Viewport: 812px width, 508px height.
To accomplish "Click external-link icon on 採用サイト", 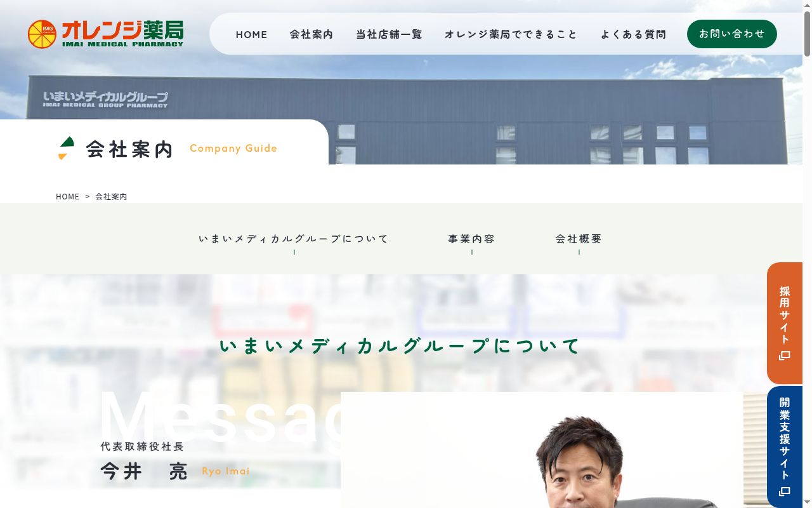I will click(785, 356).
